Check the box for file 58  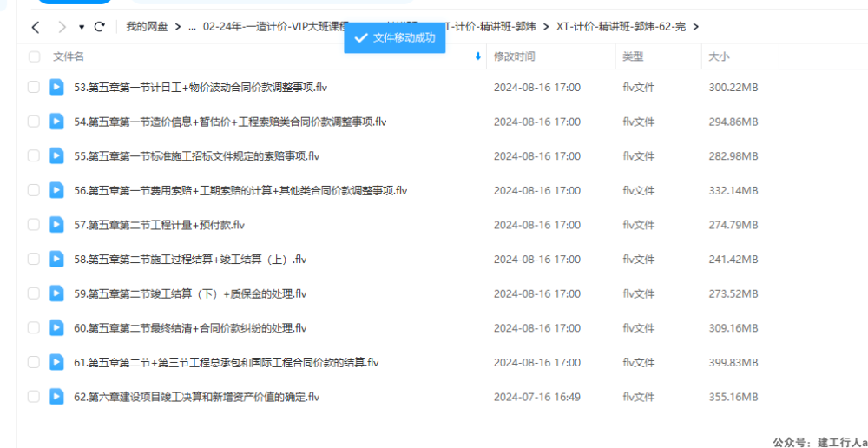point(34,260)
